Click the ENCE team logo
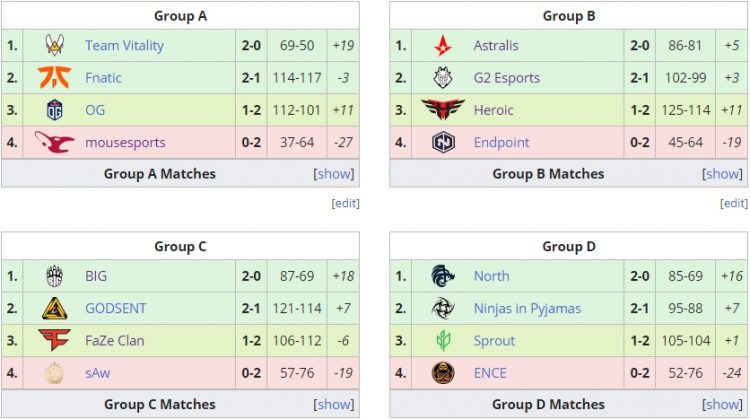The height and width of the screenshot is (419, 750). tap(443, 373)
